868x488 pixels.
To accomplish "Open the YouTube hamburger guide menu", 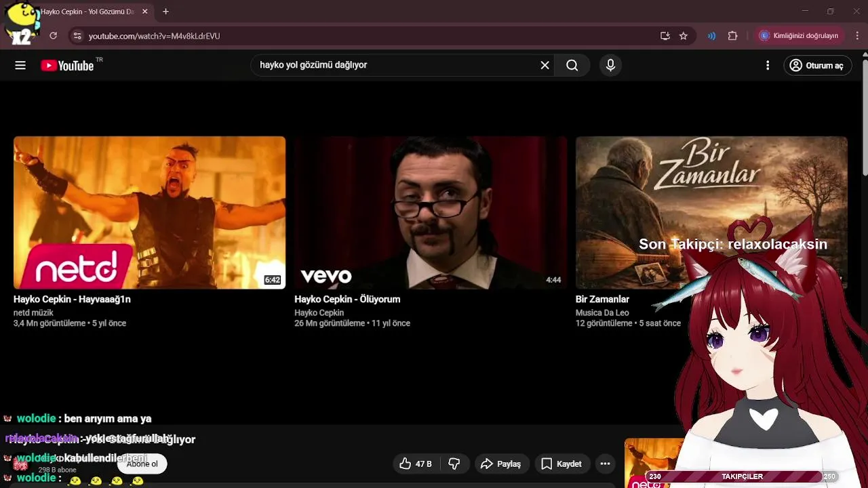I will tap(20, 65).
